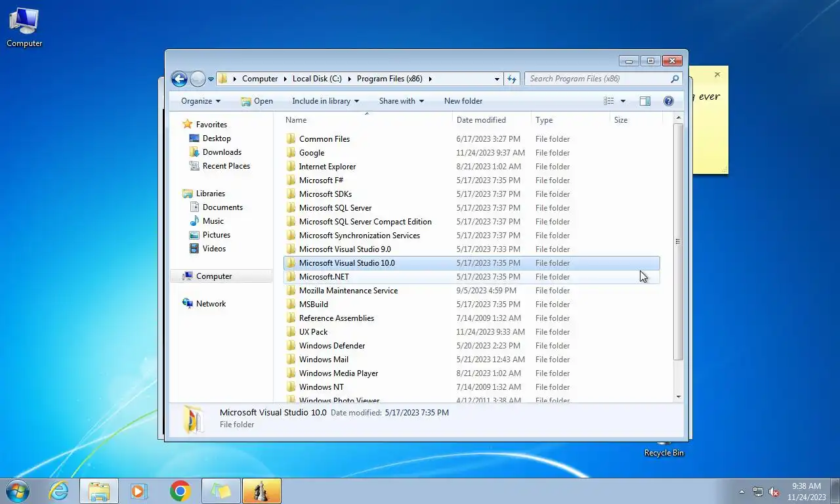840x504 pixels.
Task: Click the Help question mark icon
Action: click(669, 101)
